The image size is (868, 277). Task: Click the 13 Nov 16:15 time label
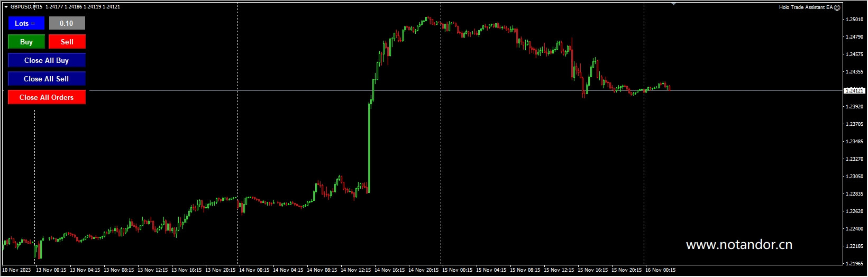click(187, 270)
